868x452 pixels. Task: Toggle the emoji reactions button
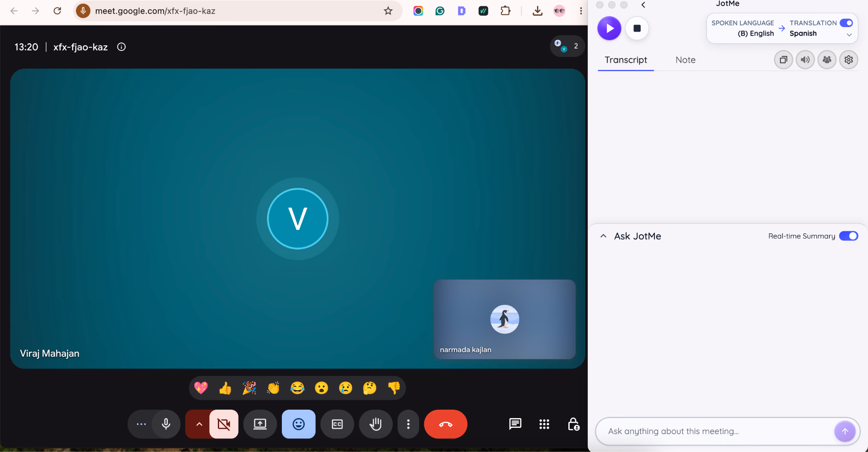[299, 424]
